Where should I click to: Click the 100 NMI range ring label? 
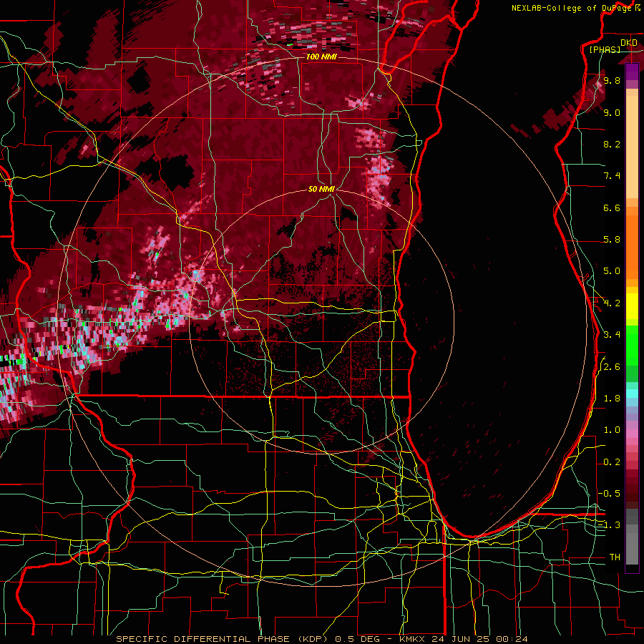coord(321,57)
